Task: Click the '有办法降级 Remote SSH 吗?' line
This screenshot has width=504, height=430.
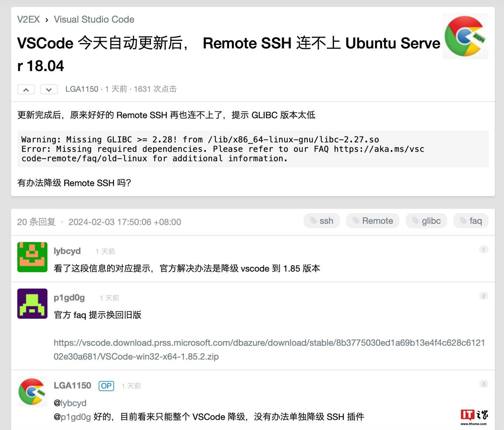Action: (x=74, y=183)
